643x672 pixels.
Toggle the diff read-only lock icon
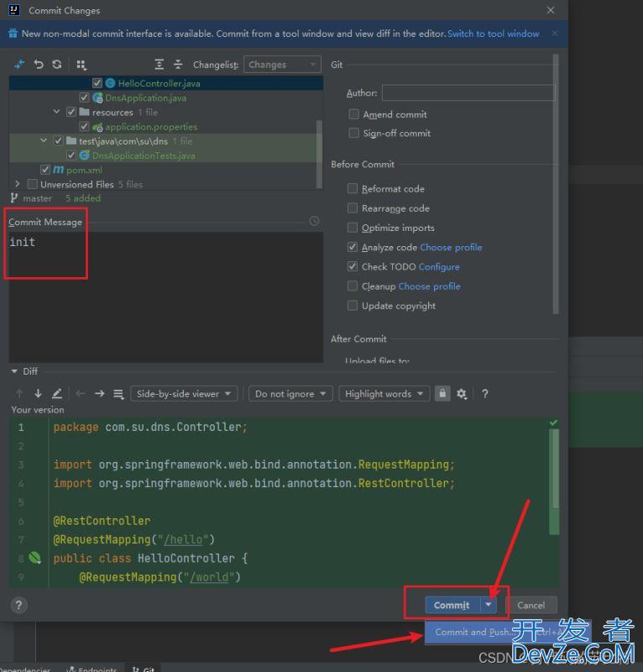pyautogui.click(x=442, y=393)
